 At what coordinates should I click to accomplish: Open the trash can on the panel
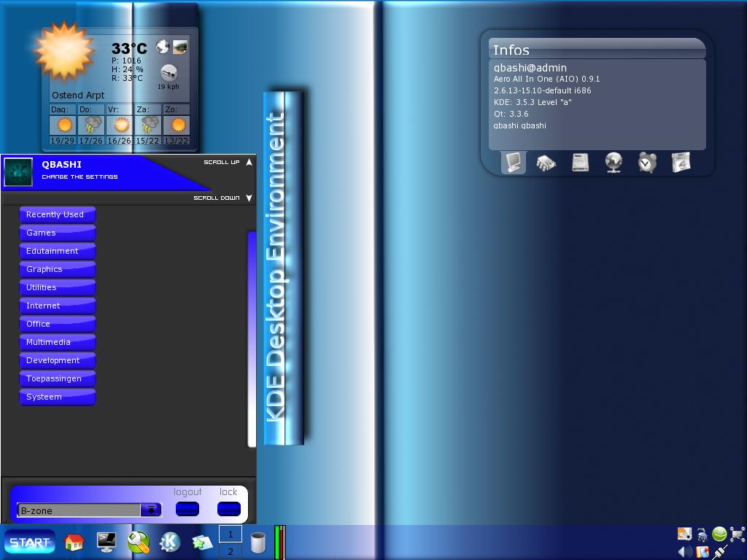(258, 542)
